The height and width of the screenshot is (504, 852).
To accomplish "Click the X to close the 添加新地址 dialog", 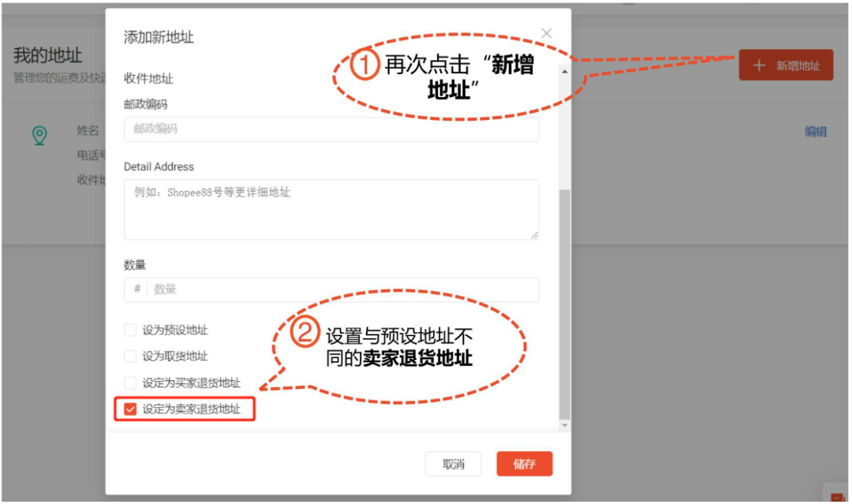I will click(546, 33).
